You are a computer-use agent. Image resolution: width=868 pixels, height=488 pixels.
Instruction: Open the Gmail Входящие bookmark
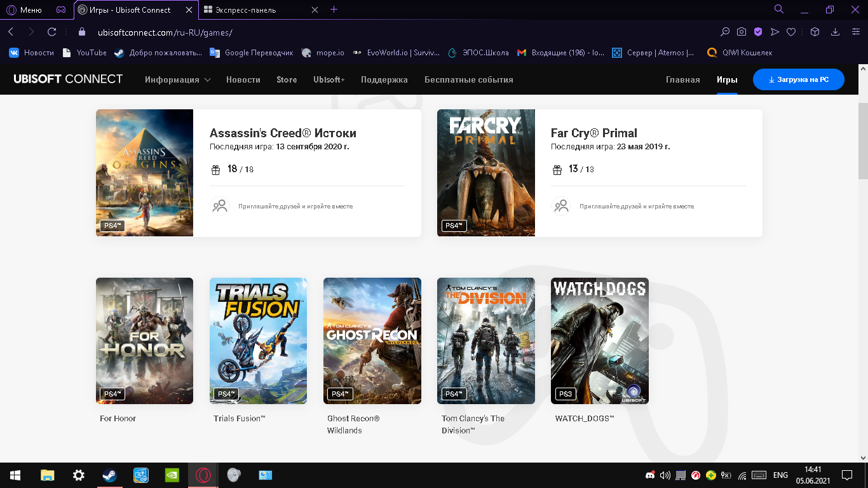coord(561,53)
